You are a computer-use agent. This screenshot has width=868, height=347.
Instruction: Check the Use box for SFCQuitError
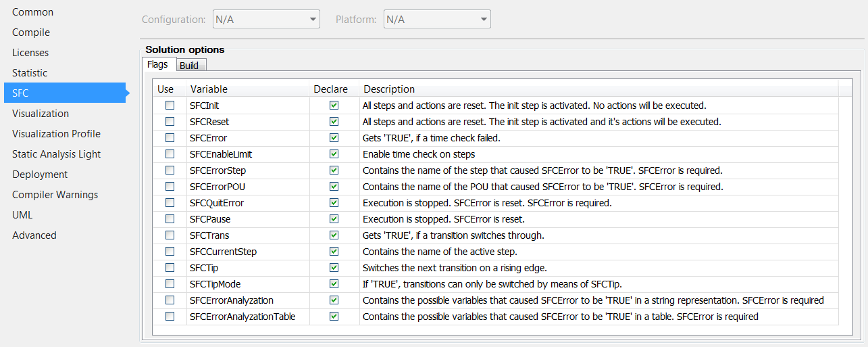click(x=170, y=203)
